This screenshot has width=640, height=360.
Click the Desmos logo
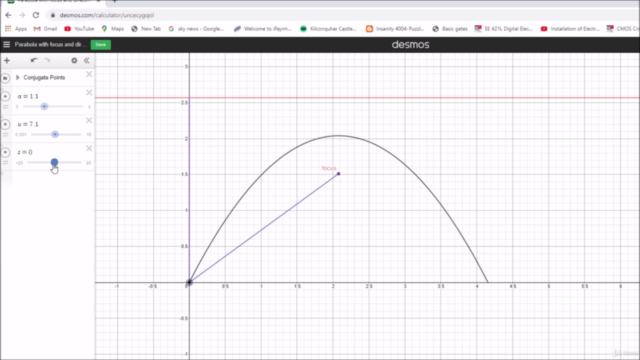pyautogui.click(x=410, y=44)
